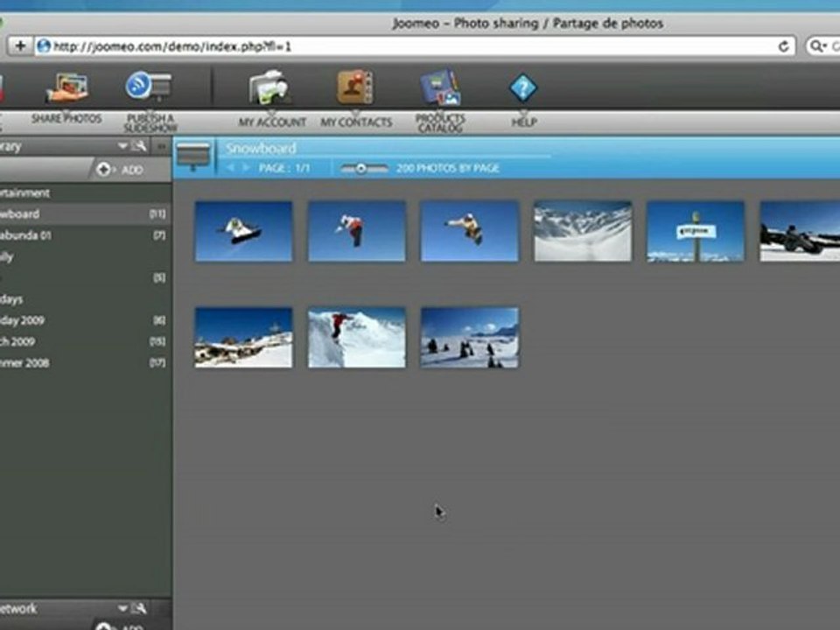Go to the next page arrow
Screen dimensions: 840x630
(246, 168)
